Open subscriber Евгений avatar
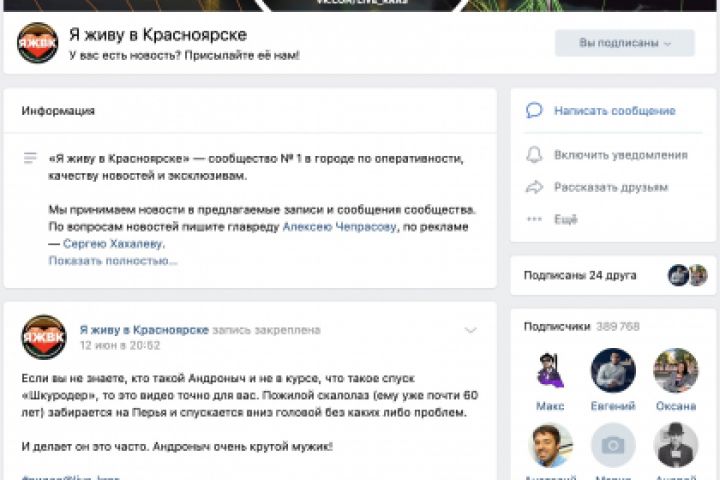The height and width of the screenshot is (480, 720). 613,370
